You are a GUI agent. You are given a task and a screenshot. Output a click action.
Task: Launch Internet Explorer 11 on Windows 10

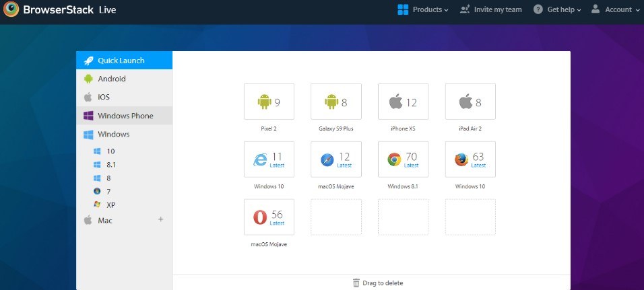click(x=269, y=159)
